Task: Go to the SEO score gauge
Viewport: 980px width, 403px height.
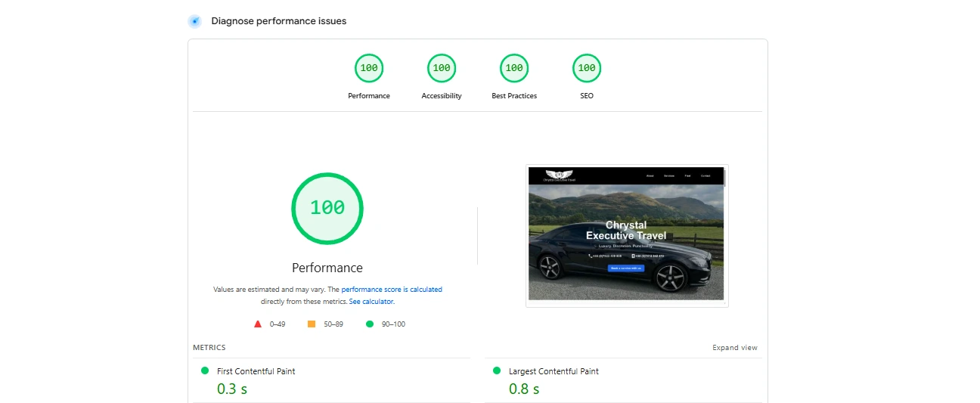Action: tap(587, 69)
